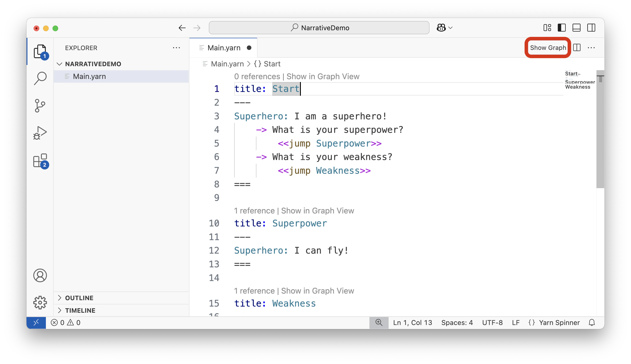
Task: Click the split editor right icon
Action: coord(577,48)
